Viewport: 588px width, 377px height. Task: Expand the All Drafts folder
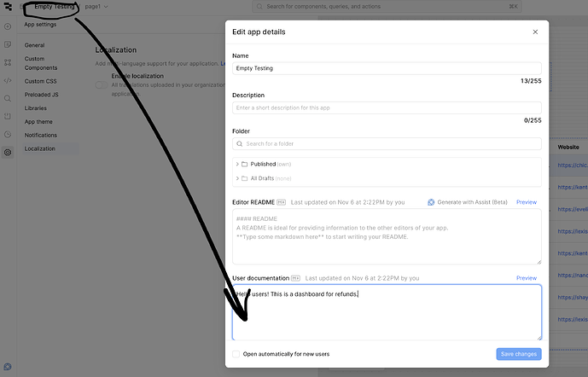click(237, 178)
